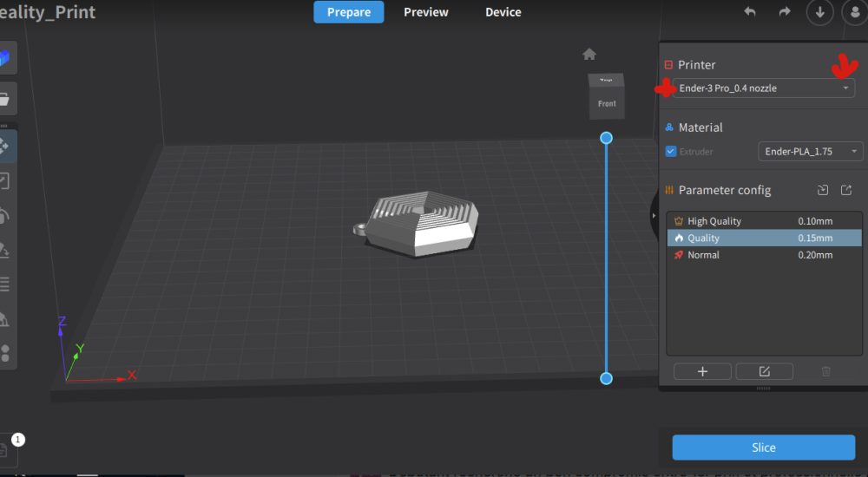This screenshot has height=477, width=868.
Task: Open the more tools dots icon
Action: pos(5,353)
